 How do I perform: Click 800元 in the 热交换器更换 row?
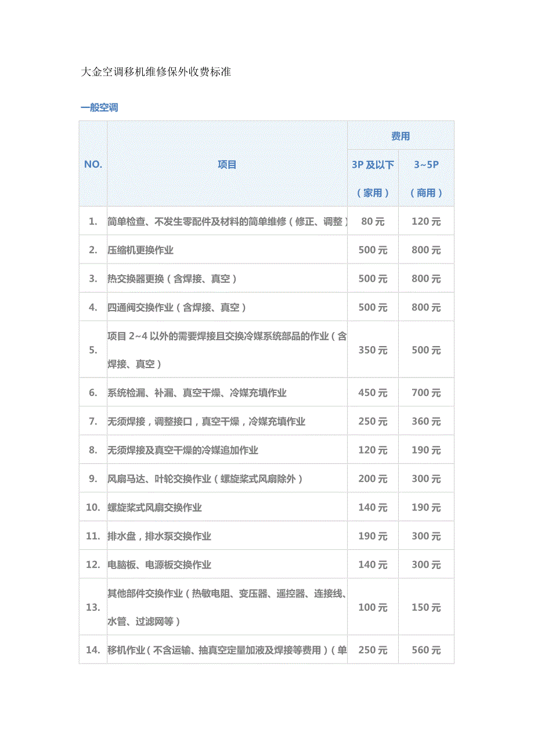426,279
